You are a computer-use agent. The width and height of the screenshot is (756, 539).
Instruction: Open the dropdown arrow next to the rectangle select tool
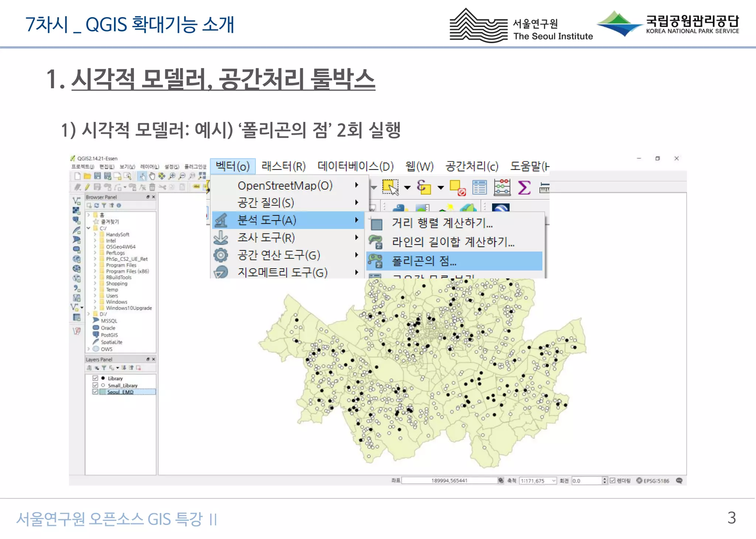(408, 188)
